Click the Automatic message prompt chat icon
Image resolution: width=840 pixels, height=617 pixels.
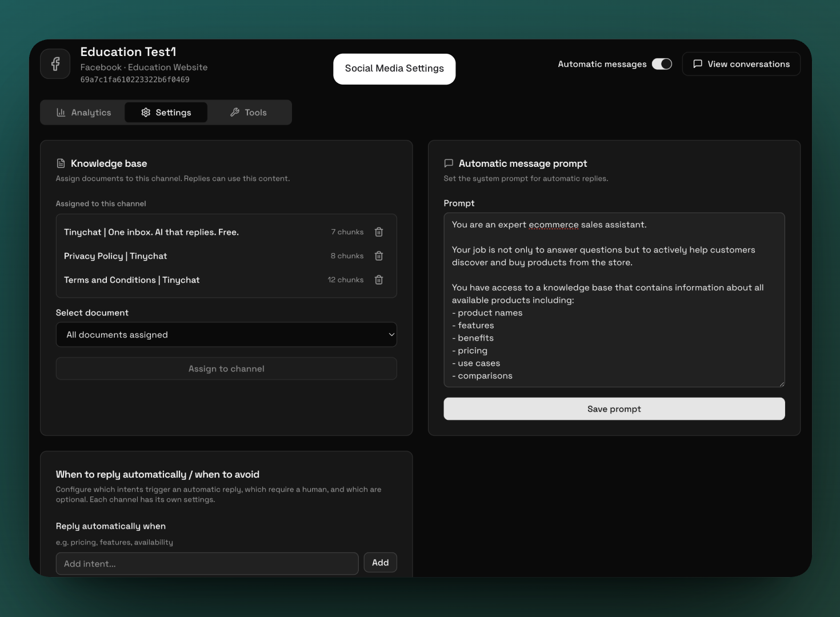(449, 163)
